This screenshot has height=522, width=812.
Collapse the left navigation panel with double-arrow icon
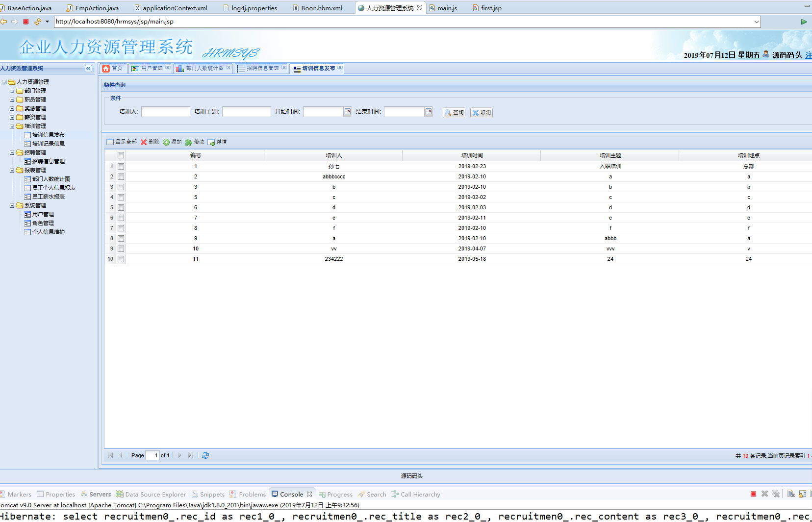click(88, 69)
